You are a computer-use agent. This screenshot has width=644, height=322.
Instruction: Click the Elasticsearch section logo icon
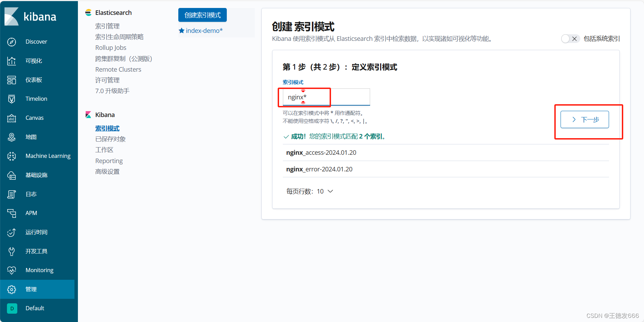click(88, 12)
